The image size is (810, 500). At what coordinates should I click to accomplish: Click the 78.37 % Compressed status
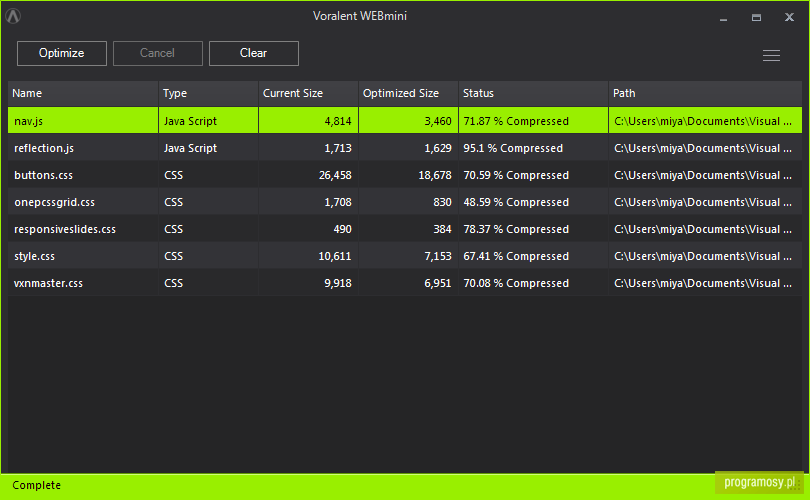(x=516, y=229)
